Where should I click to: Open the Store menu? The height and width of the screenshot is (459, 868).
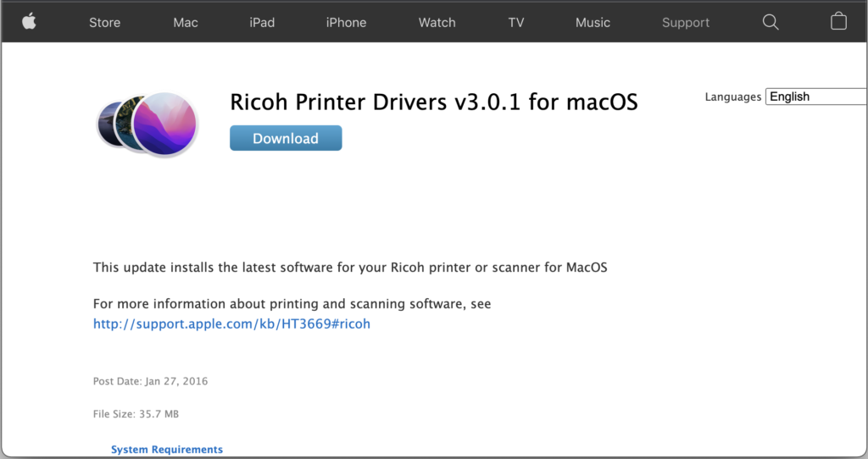104,23
